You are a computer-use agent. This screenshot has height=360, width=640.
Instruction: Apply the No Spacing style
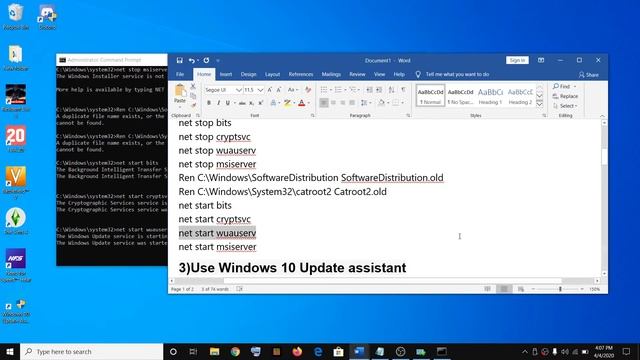pyautogui.click(x=460, y=96)
